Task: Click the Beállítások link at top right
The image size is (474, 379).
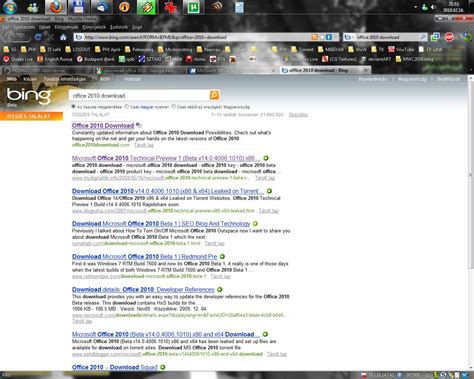Action: tap(448, 79)
